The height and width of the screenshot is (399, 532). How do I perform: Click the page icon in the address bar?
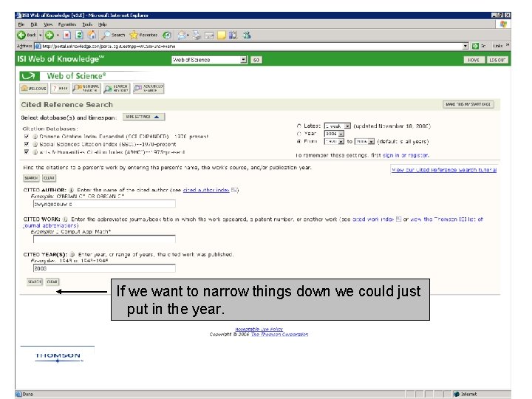click(38, 46)
